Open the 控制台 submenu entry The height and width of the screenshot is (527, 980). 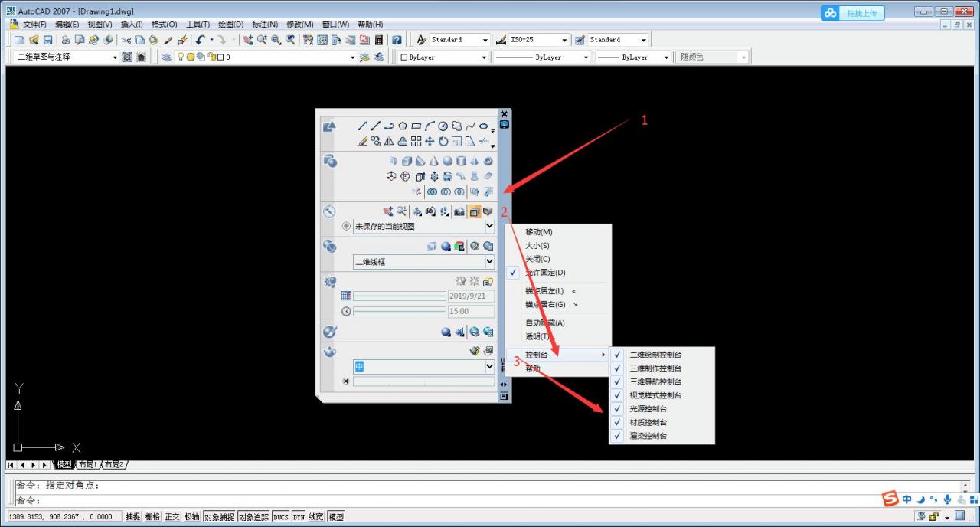pyautogui.click(x=558, y=355)
